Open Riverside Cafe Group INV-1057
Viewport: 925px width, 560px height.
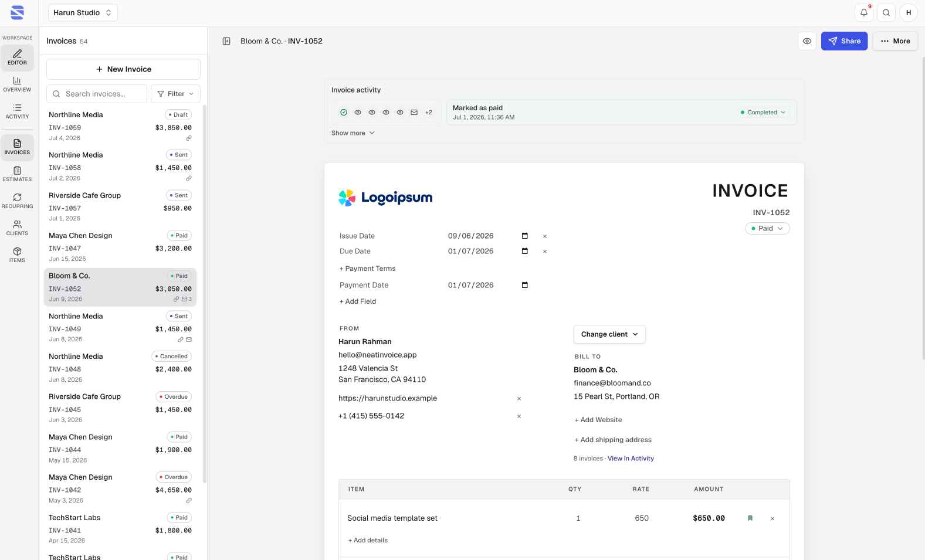click(120, 206)
